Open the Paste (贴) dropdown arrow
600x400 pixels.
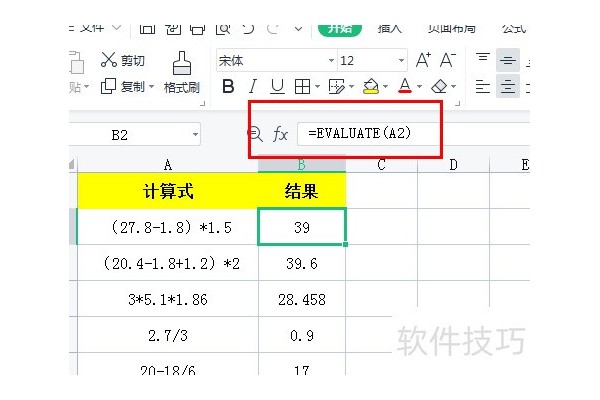[86, 87]
